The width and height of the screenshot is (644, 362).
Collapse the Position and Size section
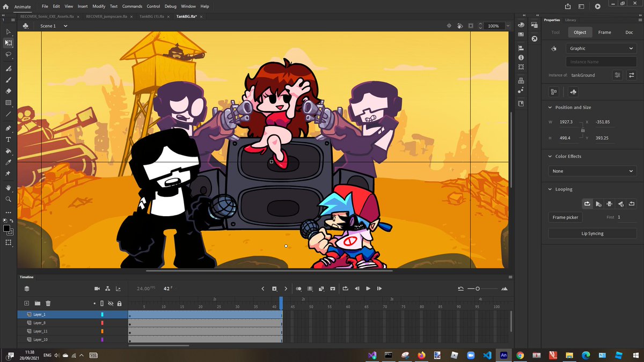click(x=550, y=107)
